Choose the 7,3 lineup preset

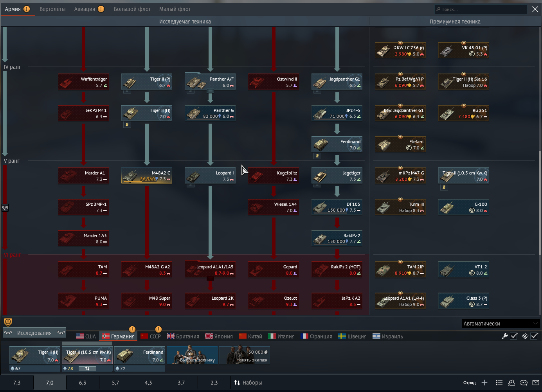point(17,383)
